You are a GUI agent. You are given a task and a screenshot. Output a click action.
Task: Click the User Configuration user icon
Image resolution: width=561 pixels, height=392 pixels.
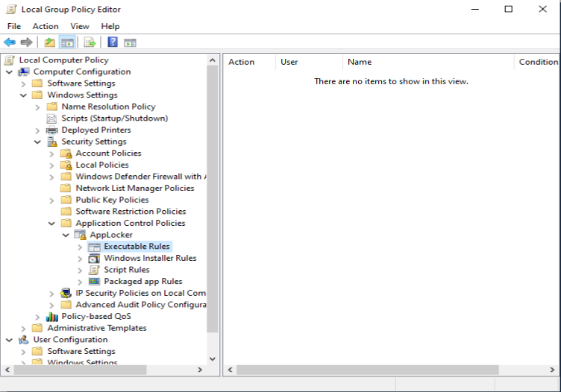click(x=24, y=340)
